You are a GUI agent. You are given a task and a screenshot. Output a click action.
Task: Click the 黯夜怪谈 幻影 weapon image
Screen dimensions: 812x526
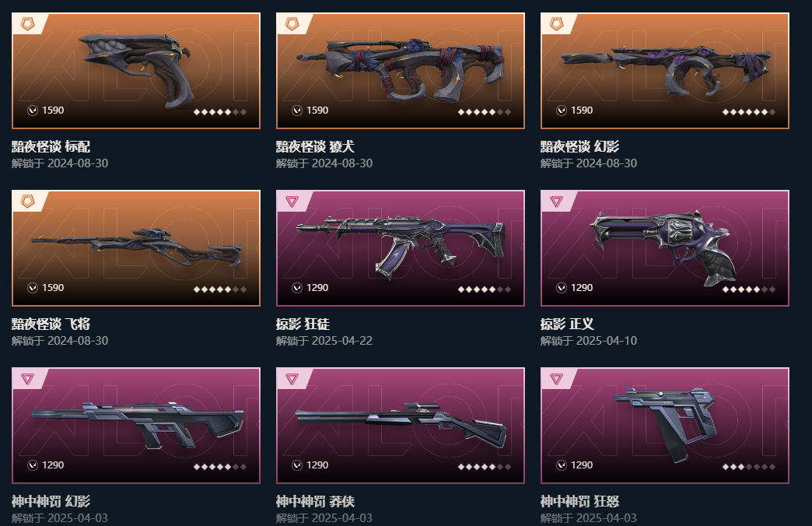665,71
